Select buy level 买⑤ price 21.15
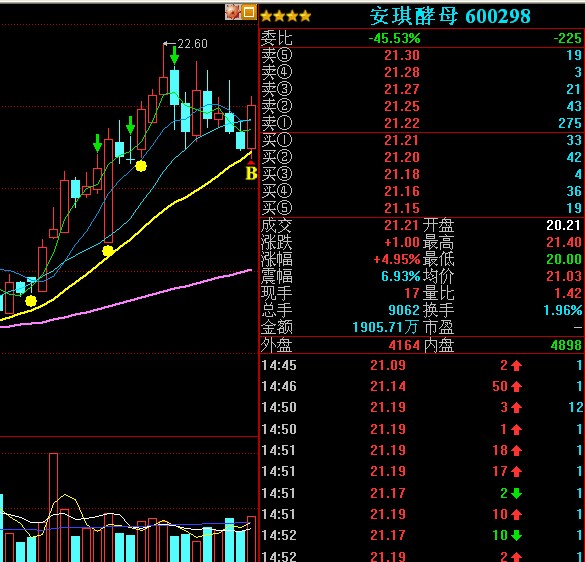 click(x=402, y=208)
